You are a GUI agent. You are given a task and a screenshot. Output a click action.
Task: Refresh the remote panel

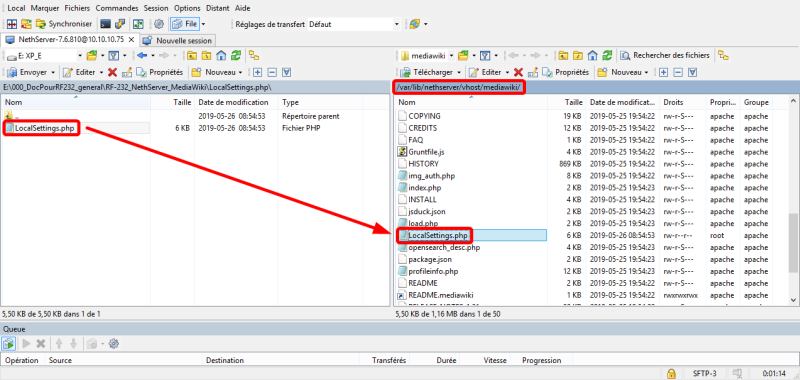pyautogui.click(x=607, y=56)
